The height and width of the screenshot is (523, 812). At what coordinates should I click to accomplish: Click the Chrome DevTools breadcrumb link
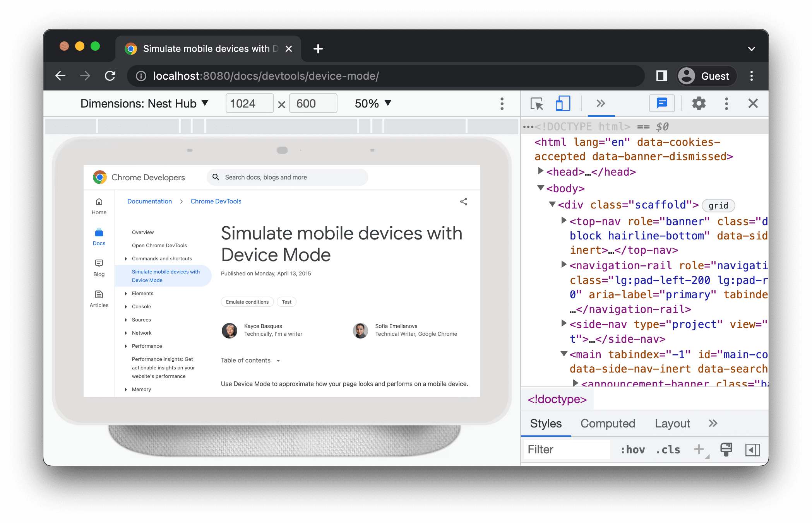tap(216, 201)
